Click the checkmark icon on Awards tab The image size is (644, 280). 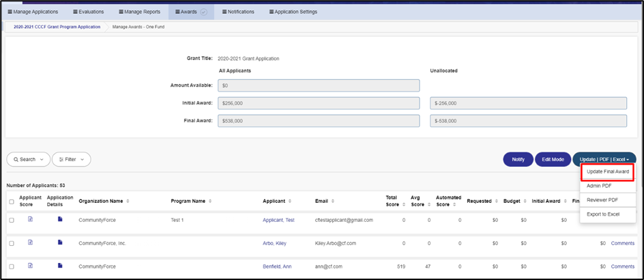tap(204, 12)
